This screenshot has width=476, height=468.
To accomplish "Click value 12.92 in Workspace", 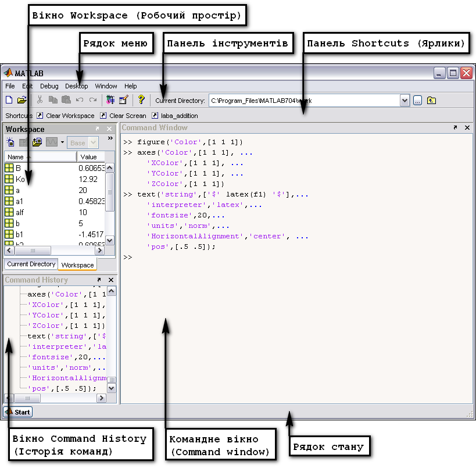I will (x=88, y=179).
